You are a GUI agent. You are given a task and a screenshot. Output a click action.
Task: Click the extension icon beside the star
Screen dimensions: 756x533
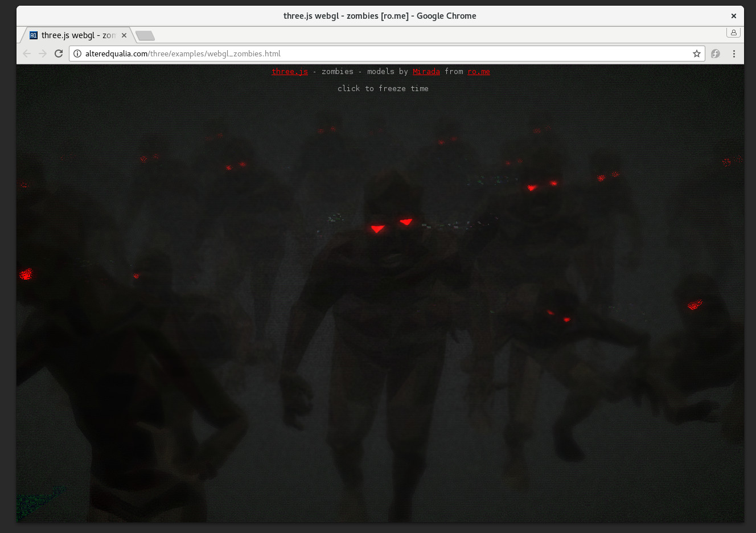click(716, 54)
